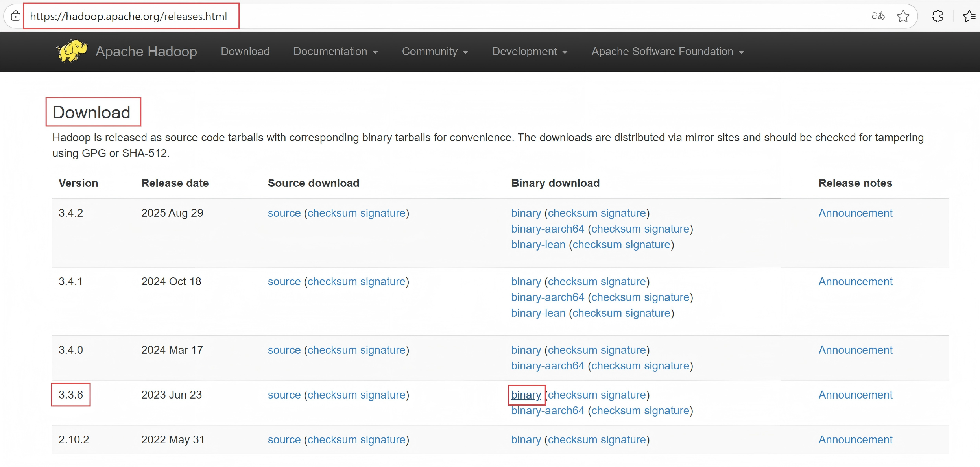980x467 pixels.
Task: Click release date 2023 Jun 23
Action: tap(172, 395)
